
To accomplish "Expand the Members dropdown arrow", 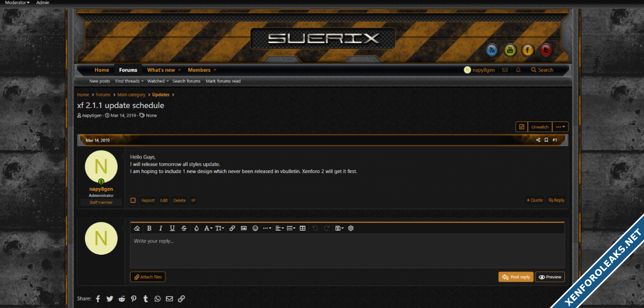I will tap(215, 70).
